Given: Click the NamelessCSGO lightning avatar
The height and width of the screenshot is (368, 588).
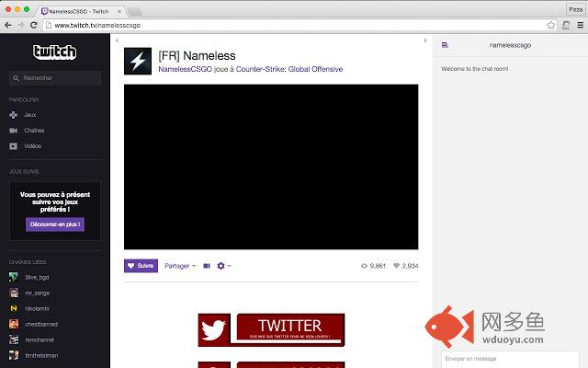Looking at the screenshot, I should [138, 62].
